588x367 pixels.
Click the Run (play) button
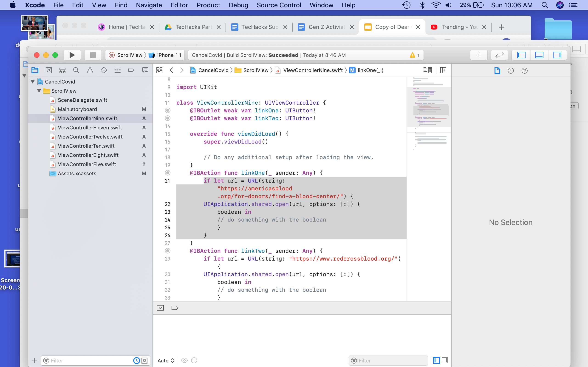click(x=72, y=55)
